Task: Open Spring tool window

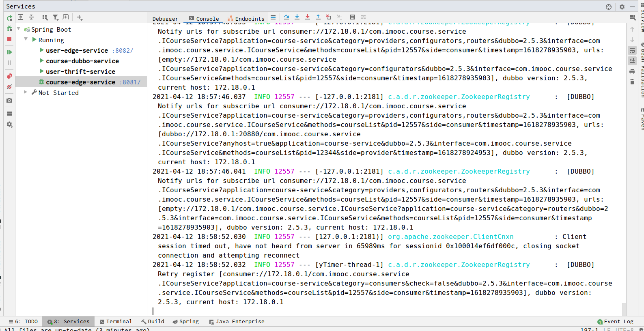Action: 185,322
